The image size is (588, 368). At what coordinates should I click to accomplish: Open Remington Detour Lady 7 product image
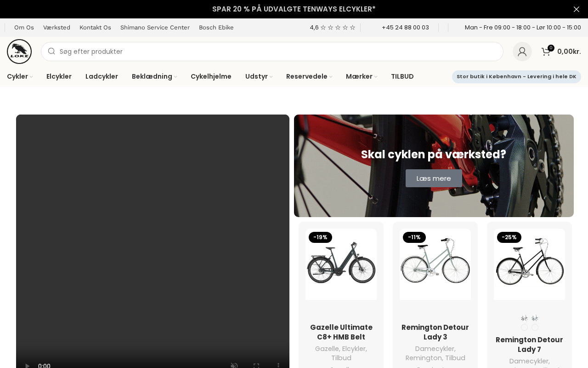529,264
